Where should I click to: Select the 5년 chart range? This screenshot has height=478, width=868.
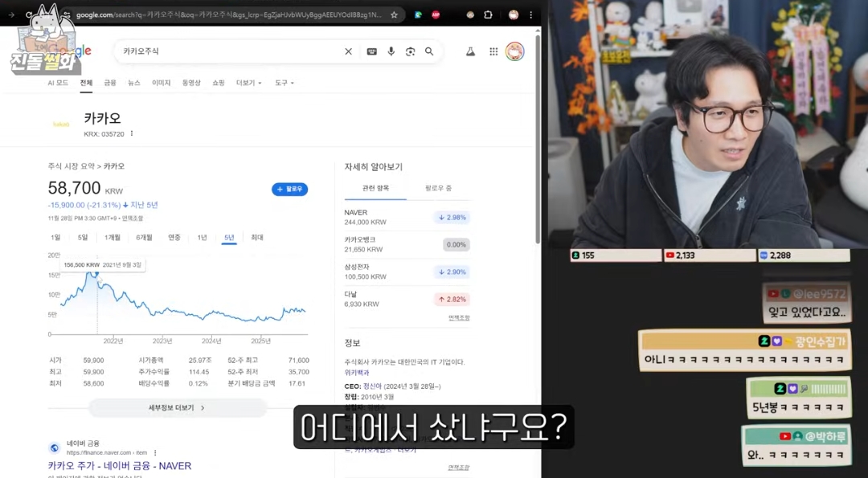coord(229,237)
